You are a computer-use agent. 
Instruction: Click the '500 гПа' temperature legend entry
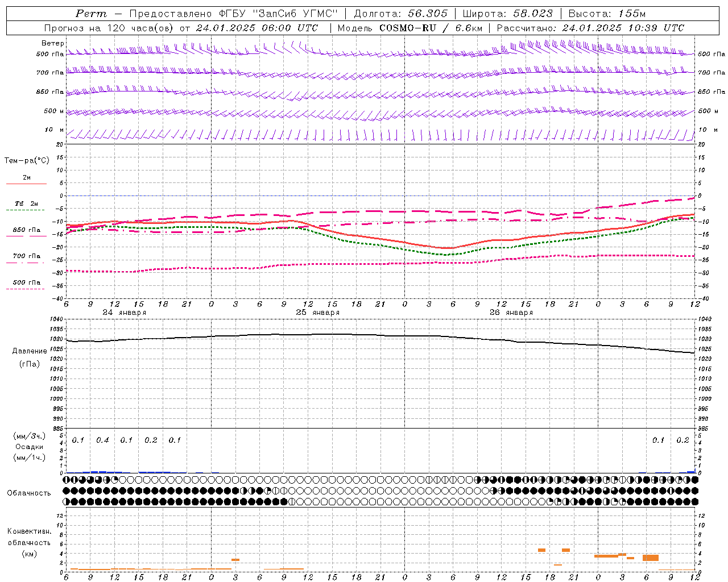click(x=27, y=282)
